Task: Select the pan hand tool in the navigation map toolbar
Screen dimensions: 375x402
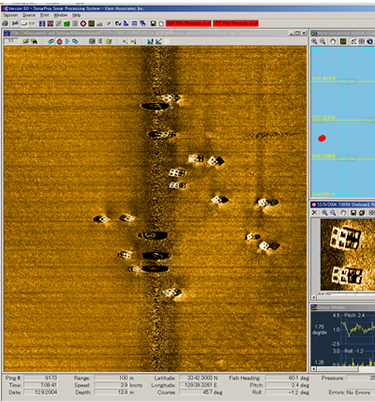Action: click(x=333, y=41)
